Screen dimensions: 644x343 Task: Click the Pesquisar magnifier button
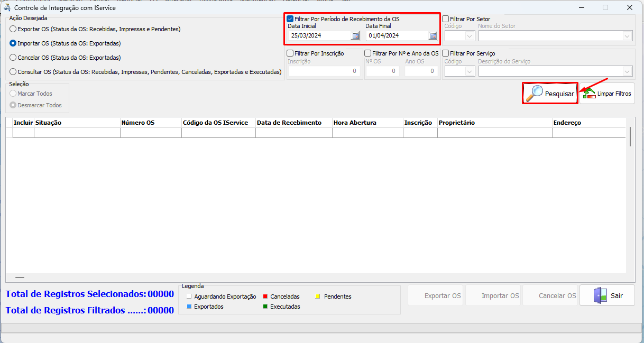click(549, 94)
